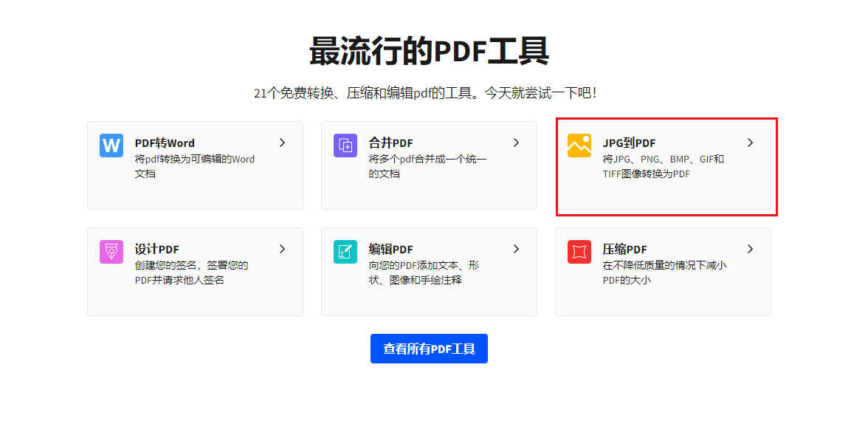Choose the 设计PDF title

point(156,250)
